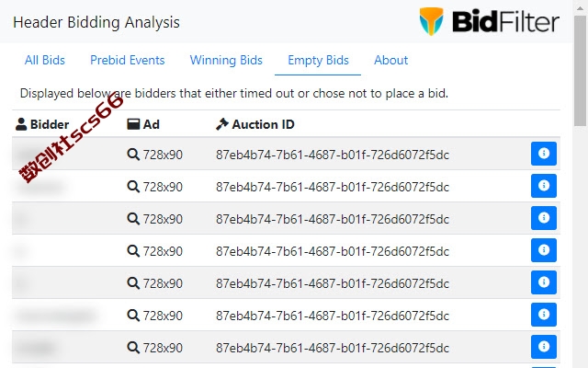Select the Empty Bids tab

click(318, 60)
